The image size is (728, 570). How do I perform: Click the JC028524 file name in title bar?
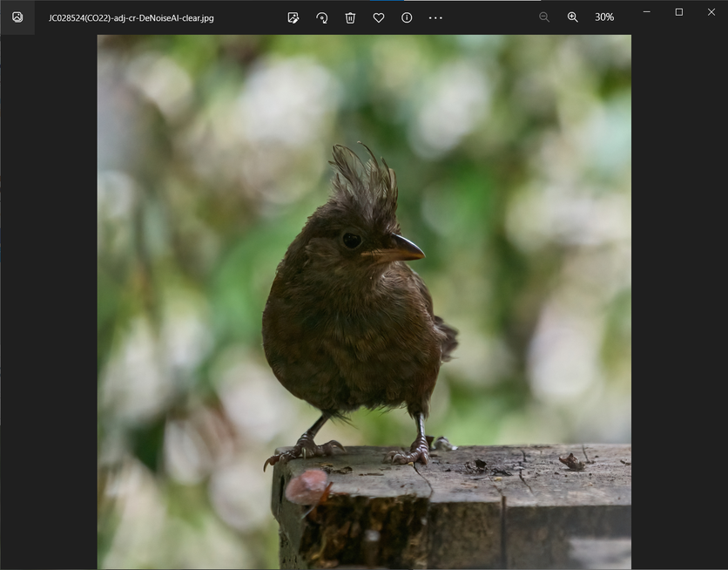(x=131, y=17)
